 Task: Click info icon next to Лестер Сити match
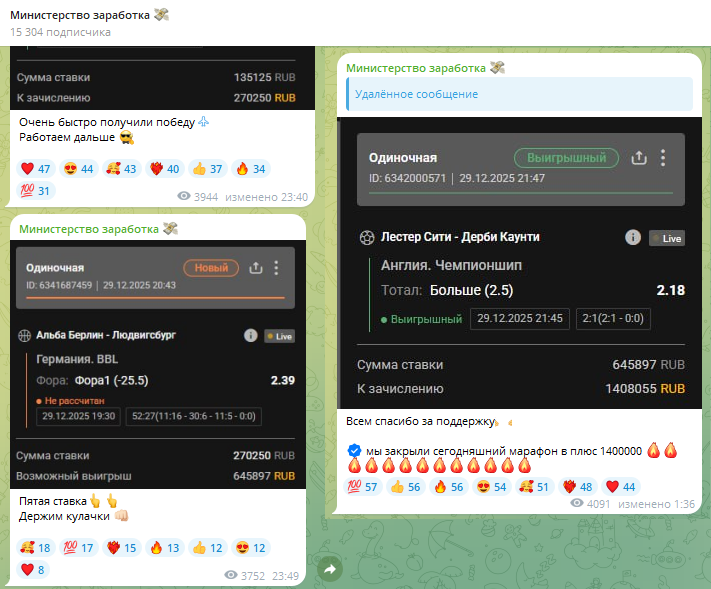(x=632, y=237)
